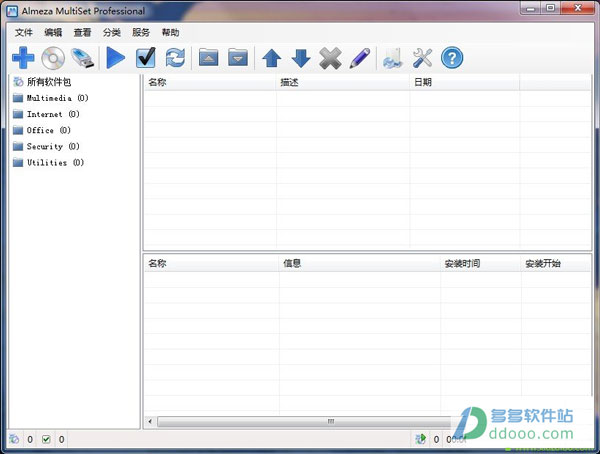Click the installation progress icon in status bar
The width and height of the screenshot is (600, 454).
click(421, 439)
